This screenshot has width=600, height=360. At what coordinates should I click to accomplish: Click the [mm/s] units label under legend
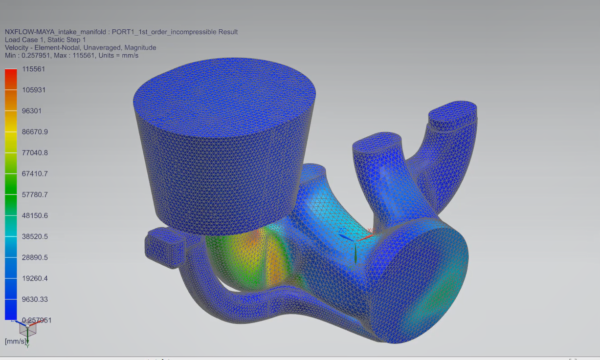[x=15, y=341]
